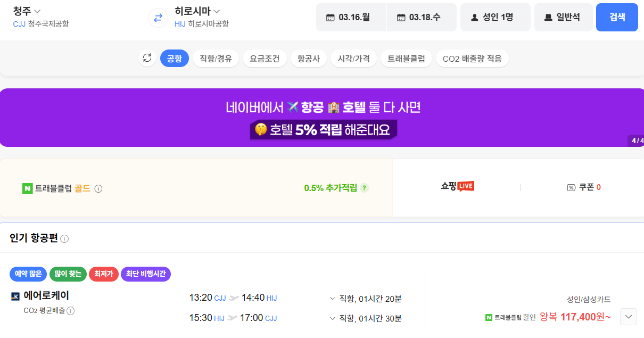Click the seat icon next to 일반석
The height and width of the screenshot is (338, 644).
tap(548, 17)
